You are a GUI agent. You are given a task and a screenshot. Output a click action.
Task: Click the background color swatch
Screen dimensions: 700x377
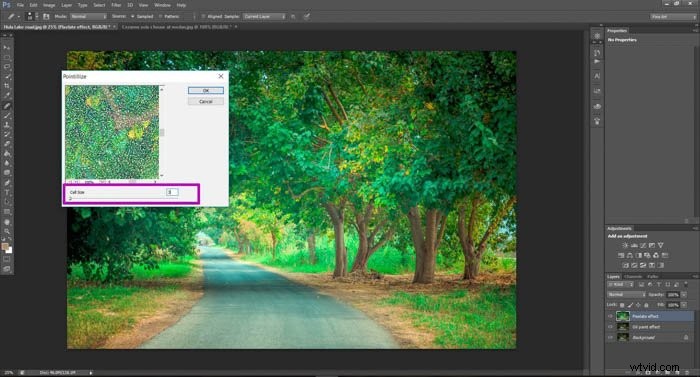coord(8,250)
